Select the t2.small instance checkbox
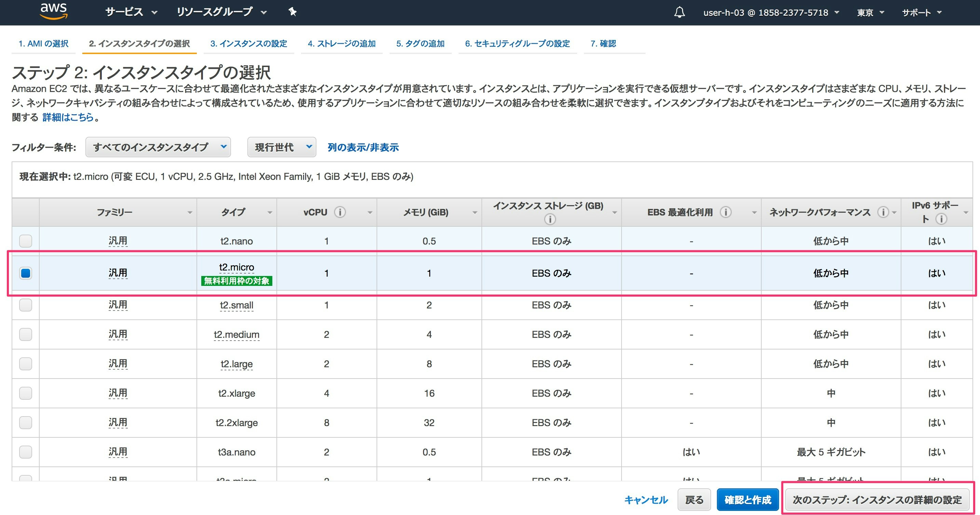980x515 pixels. pos(26,305)
